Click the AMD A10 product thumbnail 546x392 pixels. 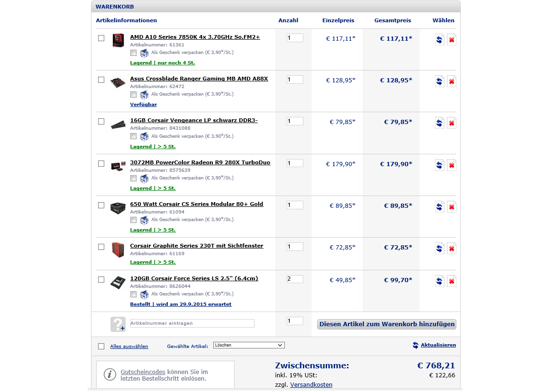[118, 40]
